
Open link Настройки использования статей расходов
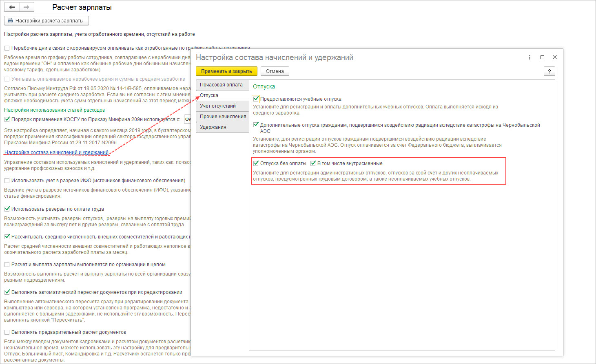point(55,110)
